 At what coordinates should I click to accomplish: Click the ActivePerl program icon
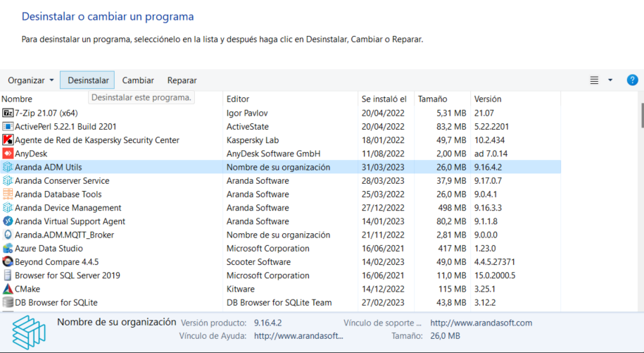[8, 127]
